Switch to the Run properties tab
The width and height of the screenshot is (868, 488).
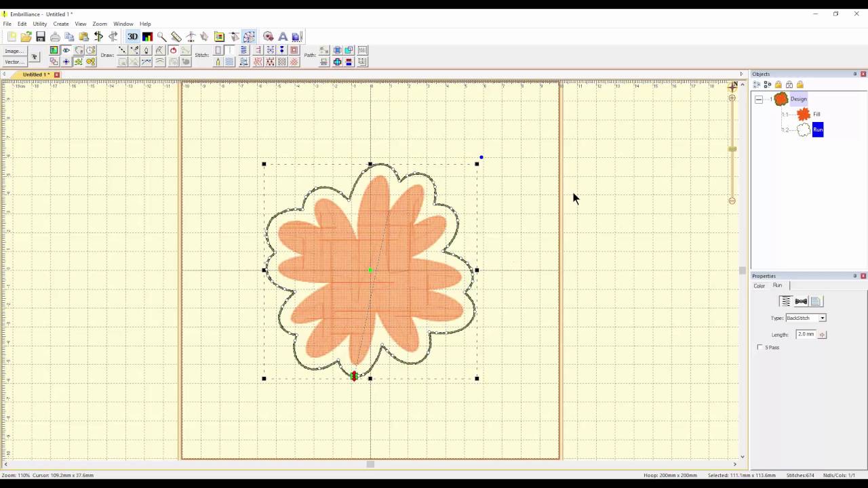[x=778, y=285]
